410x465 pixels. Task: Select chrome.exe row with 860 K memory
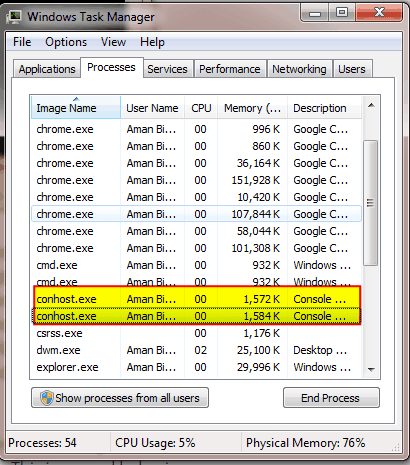pos(196,146)
